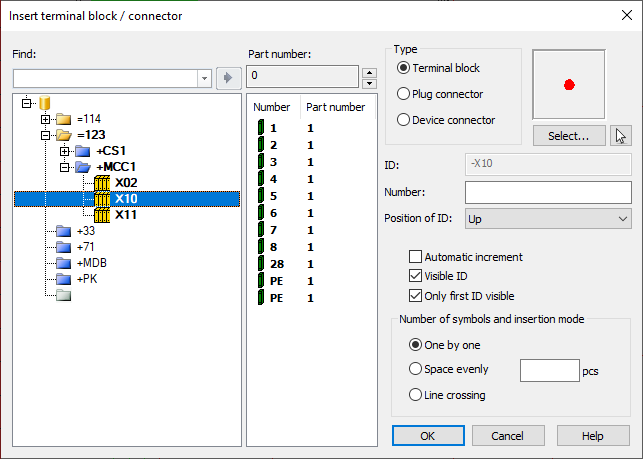Enable the Automatic increment checkbox
The image size is (643, 459).
click(x=415, y=257)
